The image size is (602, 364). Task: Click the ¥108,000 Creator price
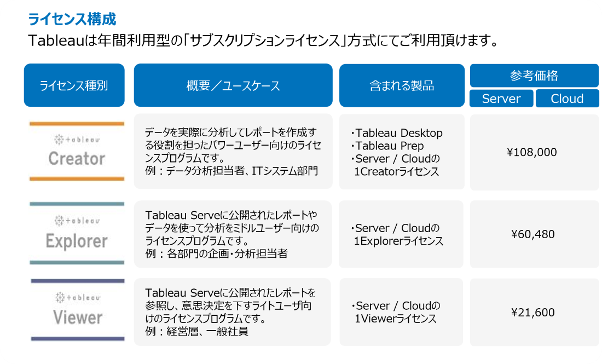[532, 152]
